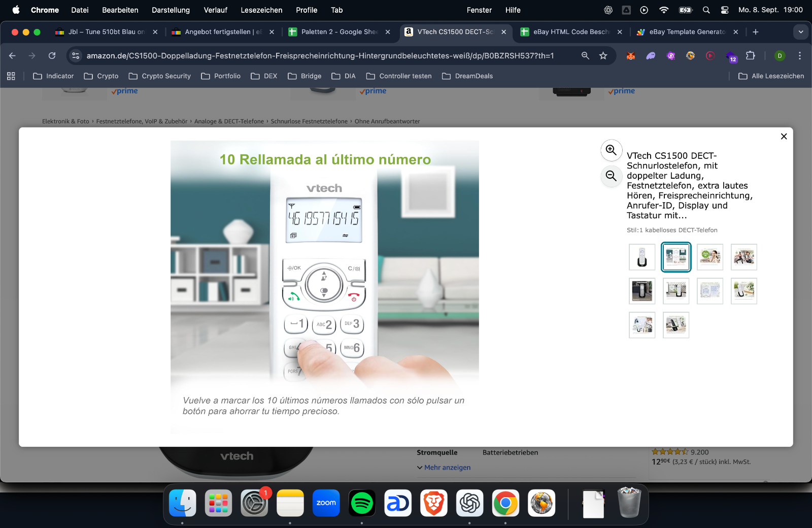
Task: Expand the Mehr anzeigen section
Action: [x=447, y=468]
